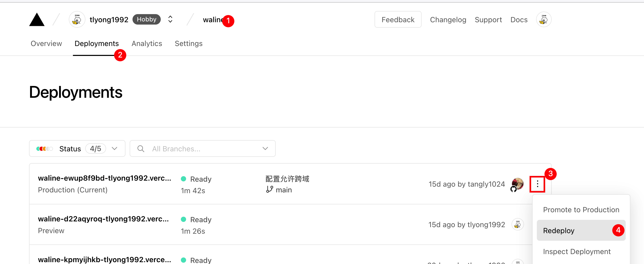This screenshot has width=644, height=264.
Task: Click the main branch icon
Action: tap(269, 189)
